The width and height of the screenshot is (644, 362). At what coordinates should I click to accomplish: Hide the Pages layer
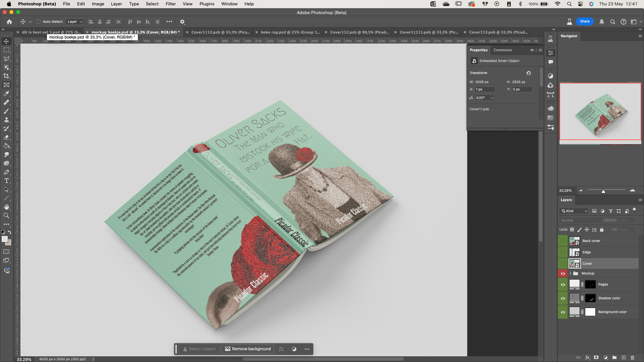[x=563, y=285]
